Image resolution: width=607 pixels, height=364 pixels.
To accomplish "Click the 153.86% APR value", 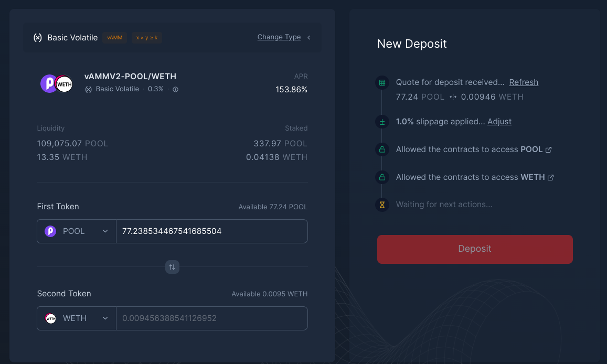I will (292, 90).
